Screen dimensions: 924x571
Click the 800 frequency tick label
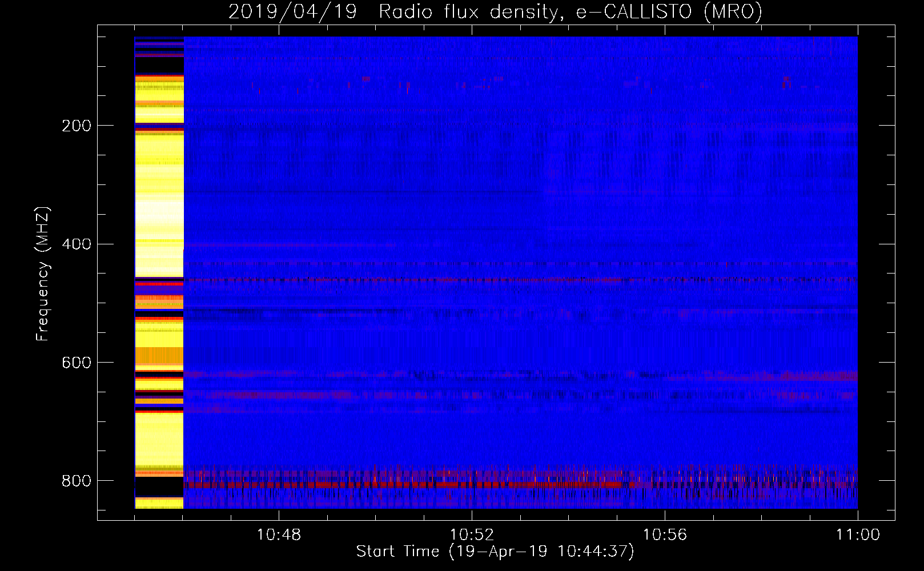[76, 481]
